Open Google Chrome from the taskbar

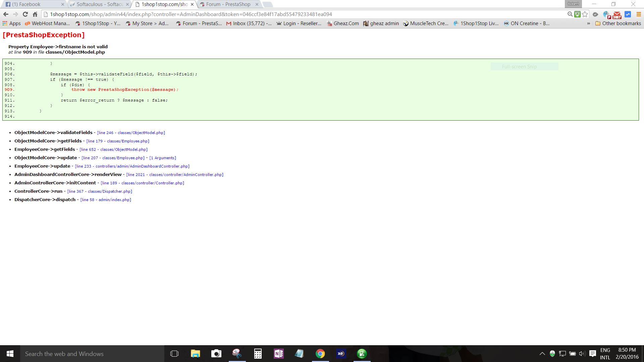[x=320, y=354]
